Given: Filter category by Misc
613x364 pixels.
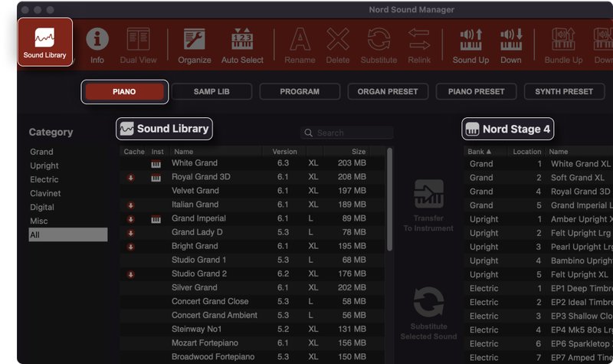Looking at the screenshot, I should pyautogui.click(x=39, y=221).
